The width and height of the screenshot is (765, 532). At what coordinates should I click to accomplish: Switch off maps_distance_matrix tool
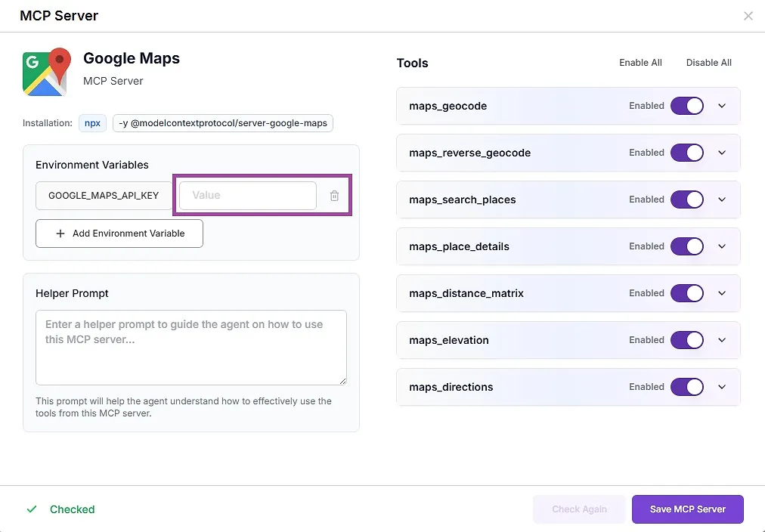click(687, 293)
